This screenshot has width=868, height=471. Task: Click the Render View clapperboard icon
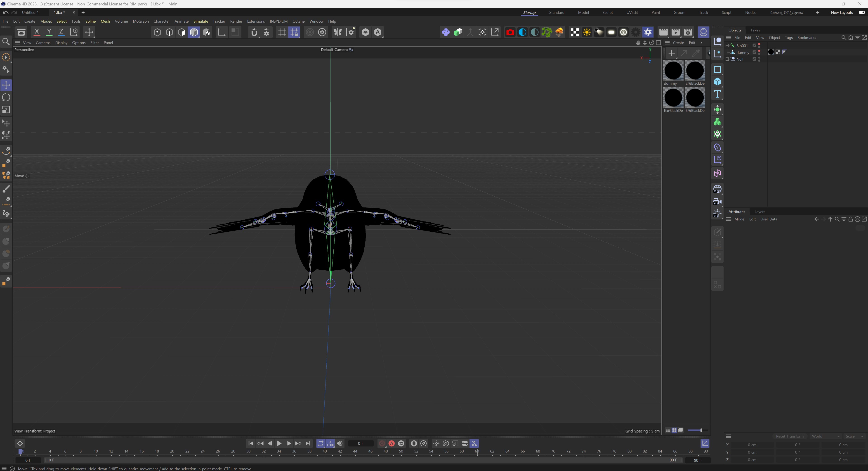point(663,32)
